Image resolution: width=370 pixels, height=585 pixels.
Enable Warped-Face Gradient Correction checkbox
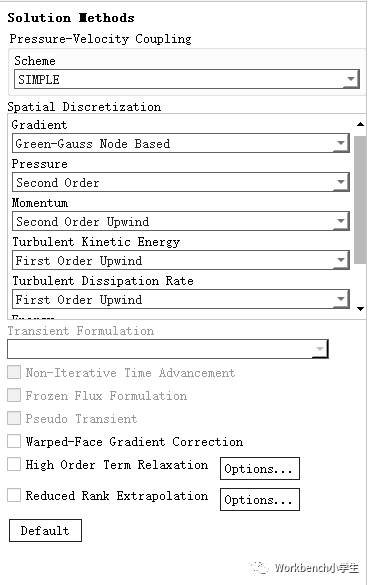tap(14, 441)
